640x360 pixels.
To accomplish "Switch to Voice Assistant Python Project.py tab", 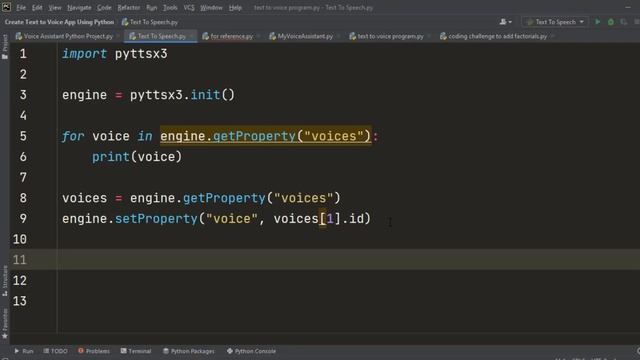I will coord(68,36).
